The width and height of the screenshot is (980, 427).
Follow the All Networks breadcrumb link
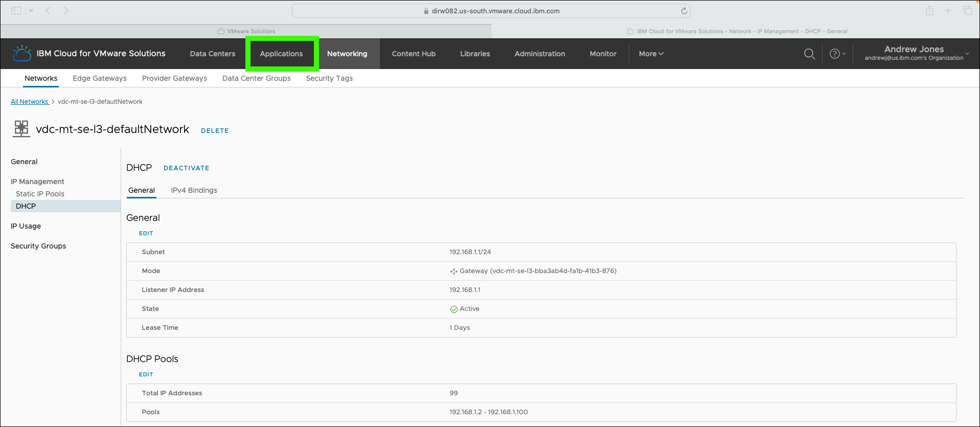point(30,102)
